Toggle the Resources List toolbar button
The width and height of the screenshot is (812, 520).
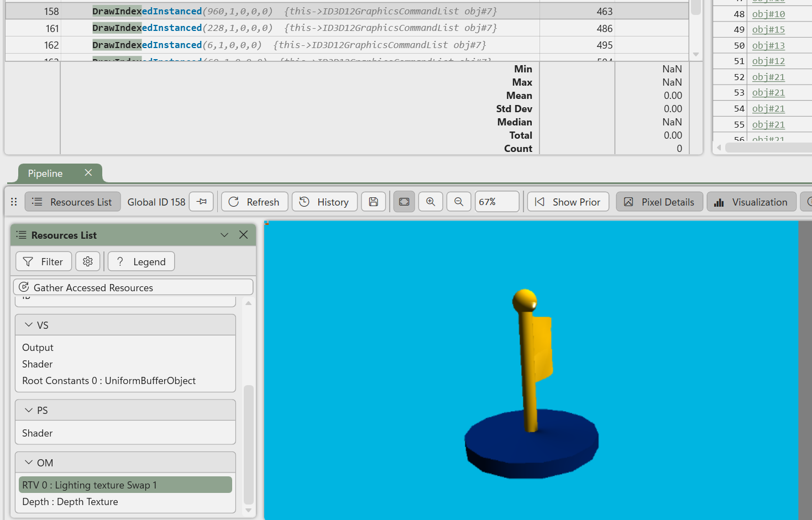tap(72, 202)
